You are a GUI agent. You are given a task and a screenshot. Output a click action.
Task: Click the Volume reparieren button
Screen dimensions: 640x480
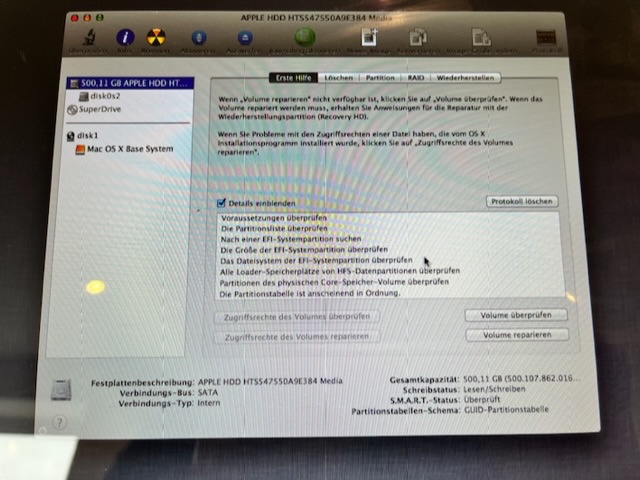pyautogui.click(x=517, y=335)
